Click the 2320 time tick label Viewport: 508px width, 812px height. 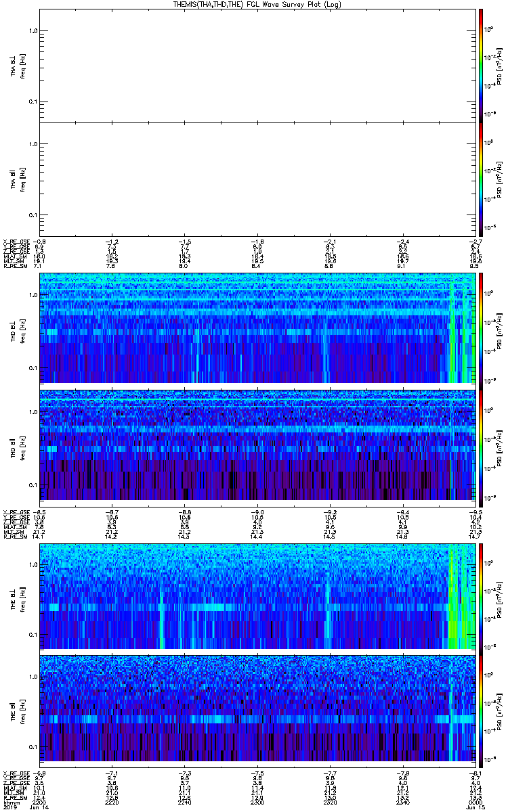coord(330,802)
